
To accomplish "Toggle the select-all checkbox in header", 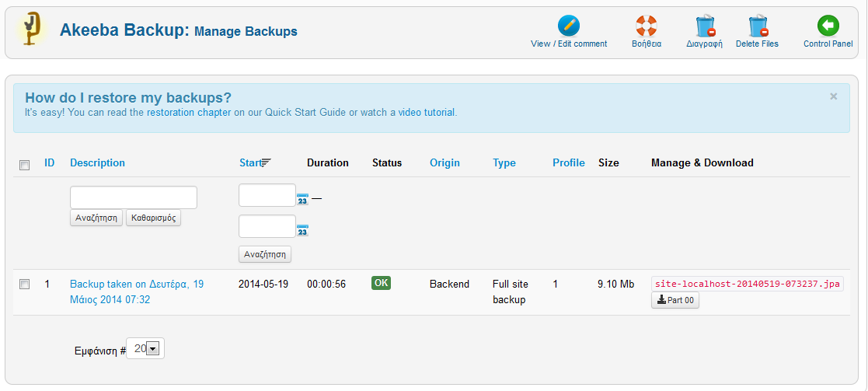I will click(x=24, y=165).
